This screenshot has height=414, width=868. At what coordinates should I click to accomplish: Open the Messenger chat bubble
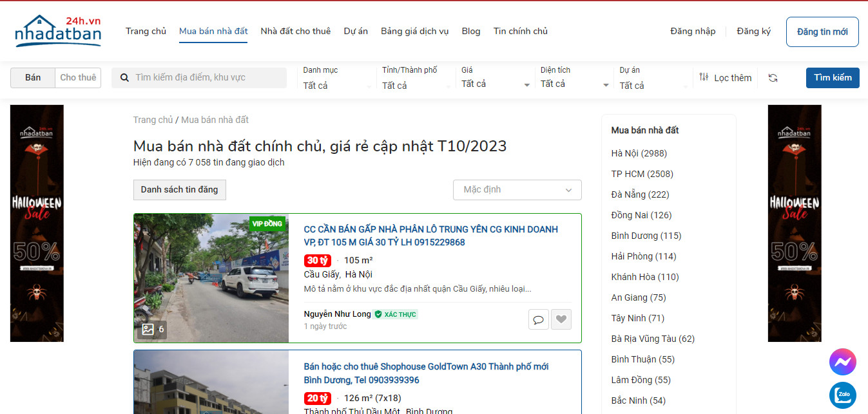[842, 362]
